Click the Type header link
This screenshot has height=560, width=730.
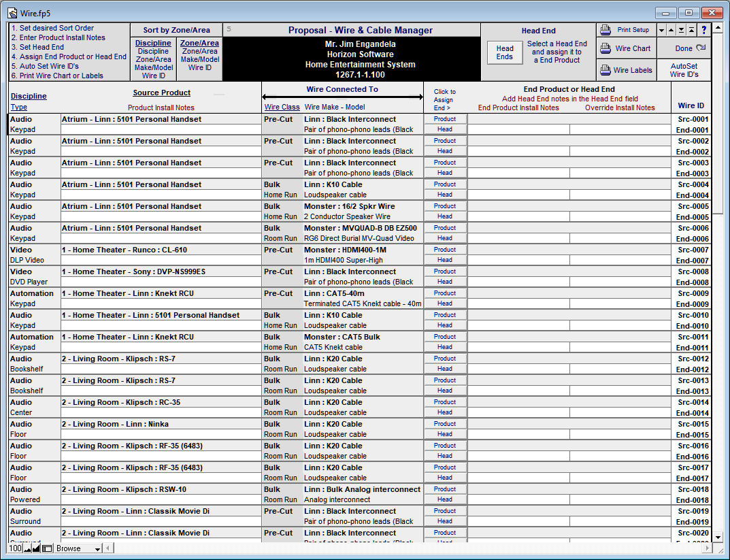[18, 107]
